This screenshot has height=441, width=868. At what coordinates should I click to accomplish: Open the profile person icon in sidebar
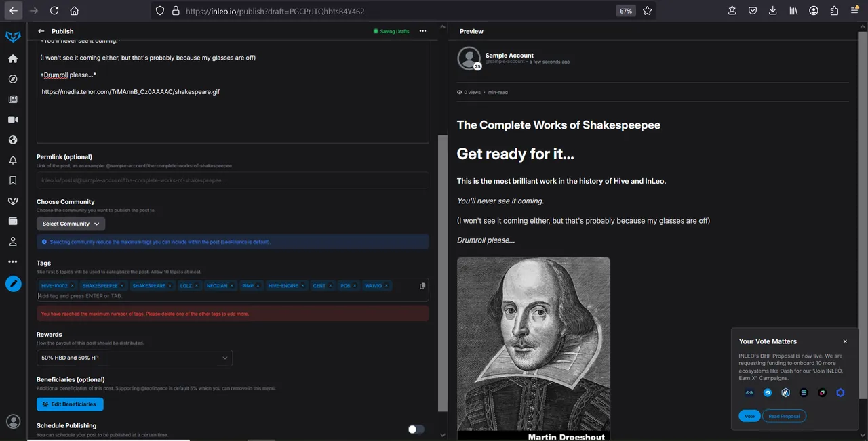[13, 241]
